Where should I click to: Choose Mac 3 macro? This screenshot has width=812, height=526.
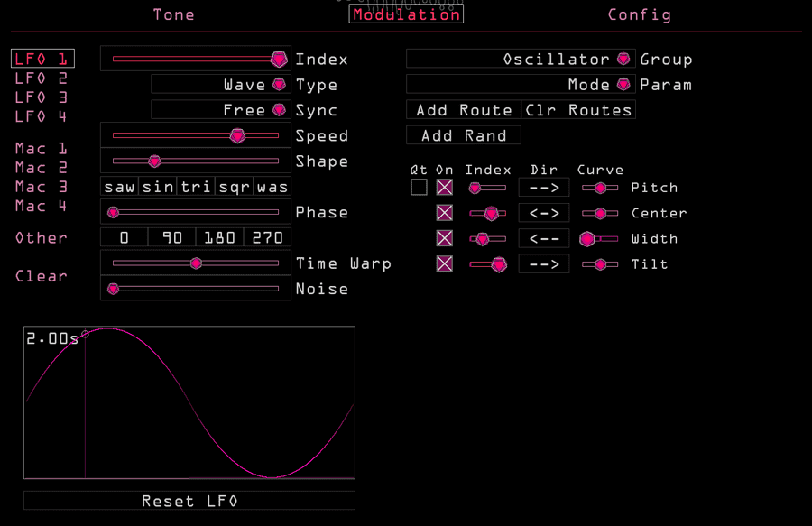(x=41, y=187)
